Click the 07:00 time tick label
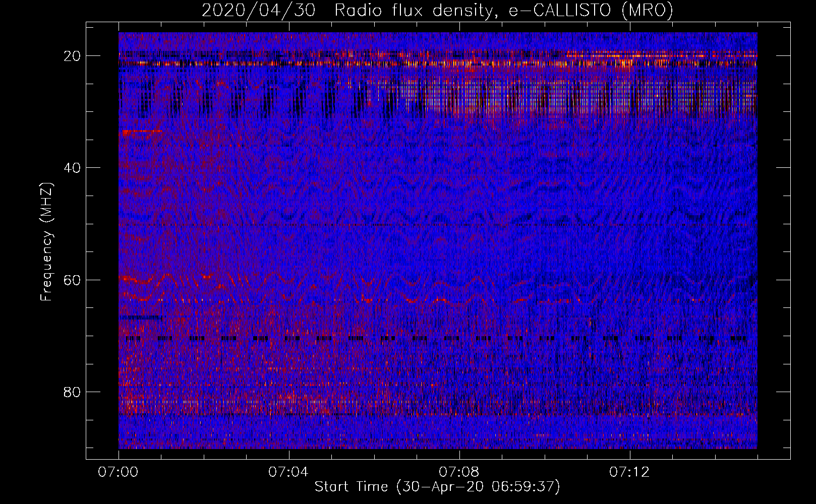The width and height of the screenshot is (816, 504). point(118,472)
